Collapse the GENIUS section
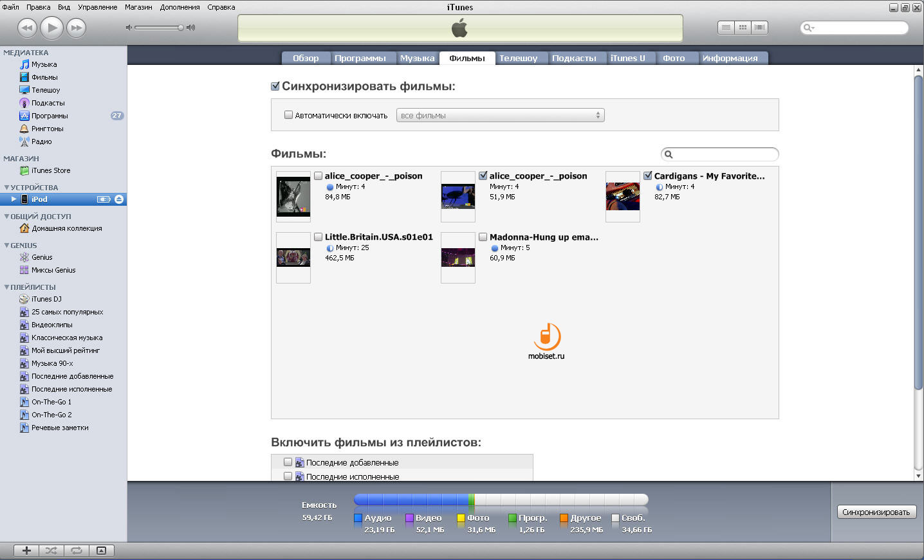The height and width of the screenshot is (560, 924). tap(6, 246)
